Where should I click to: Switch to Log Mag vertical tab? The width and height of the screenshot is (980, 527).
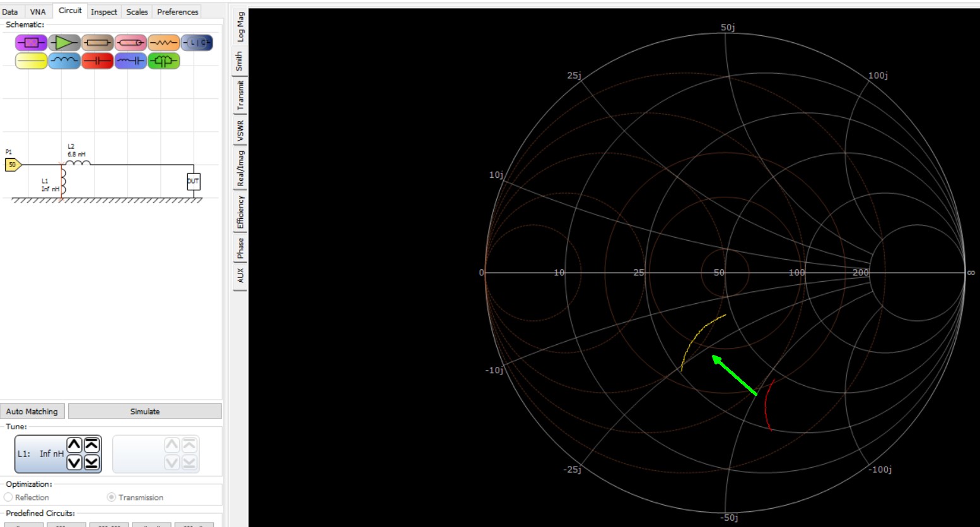[x=240, y=27]
